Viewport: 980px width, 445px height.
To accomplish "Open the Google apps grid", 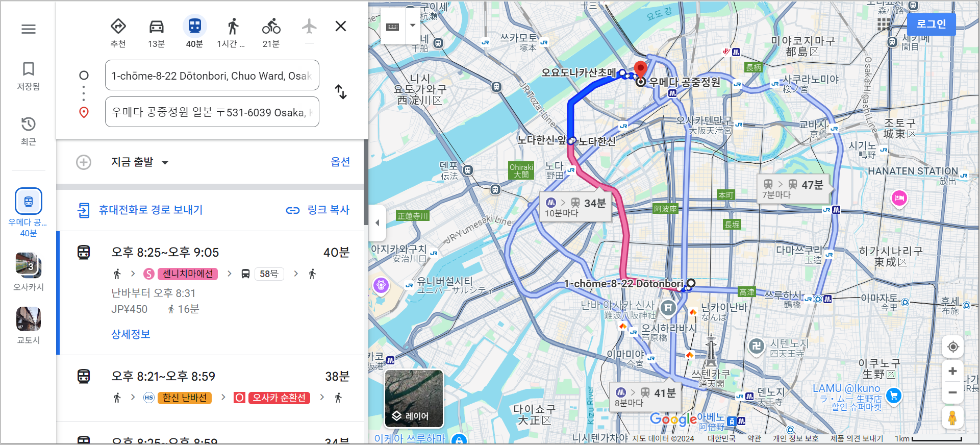I will pos(884,24).
